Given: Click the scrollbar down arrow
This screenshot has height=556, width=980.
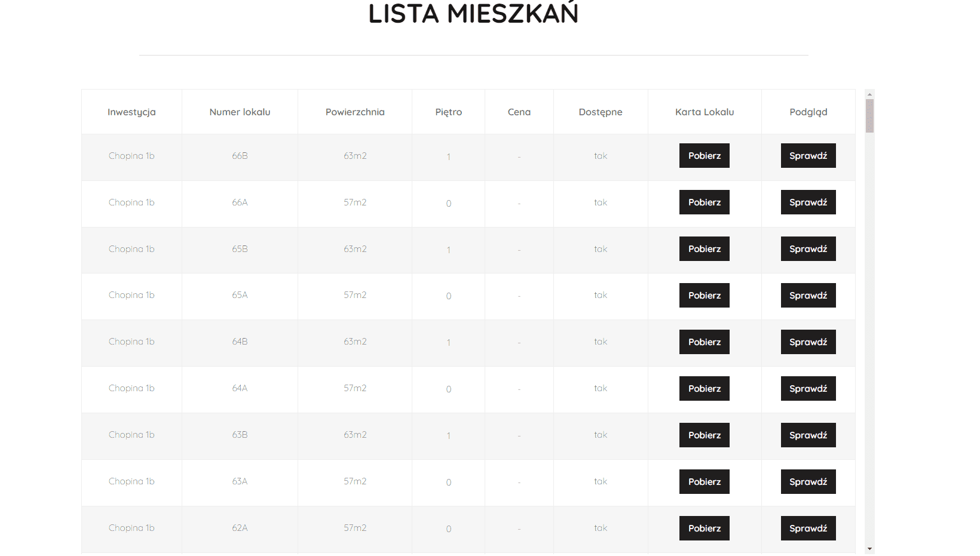Looking at the screenshot, I should pos(869,549).
